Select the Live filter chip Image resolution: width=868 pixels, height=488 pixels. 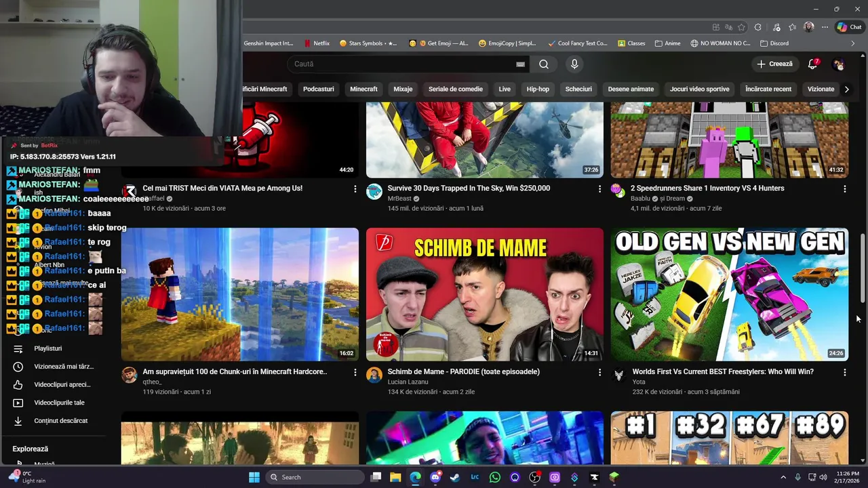coord(505,89)
